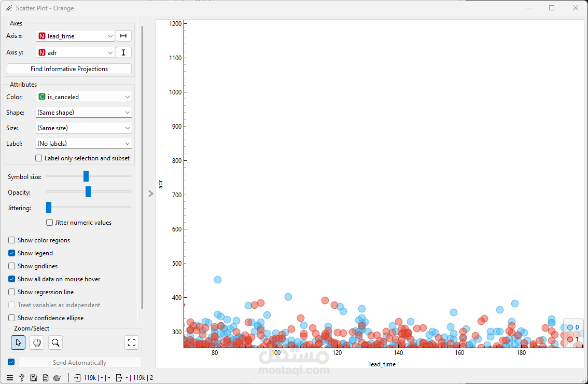Image resolution: width=588 pixels, height=384 pixels.
Task: Click Find Informative Projections button
Action: tap(69, 68)
